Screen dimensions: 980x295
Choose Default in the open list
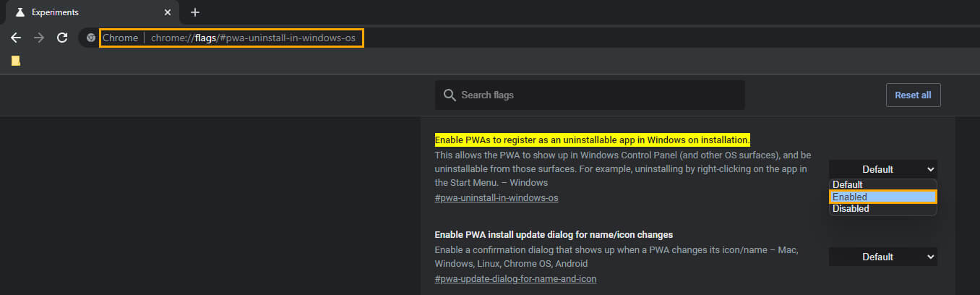(x=883, y=184)
